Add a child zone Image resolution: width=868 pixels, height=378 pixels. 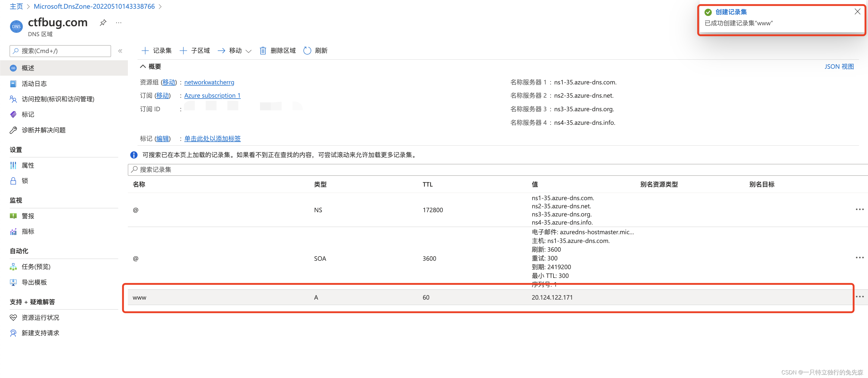tap(195, 51)
